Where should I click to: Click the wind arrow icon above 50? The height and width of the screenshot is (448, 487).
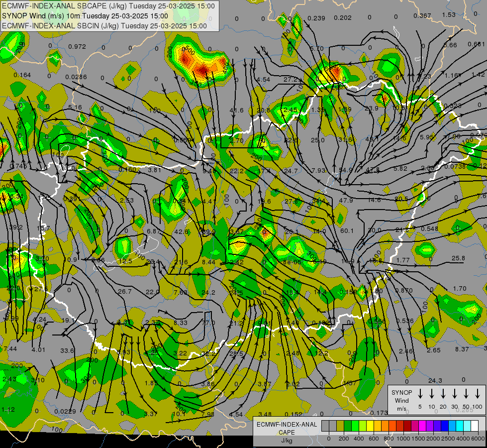[466, 394]
